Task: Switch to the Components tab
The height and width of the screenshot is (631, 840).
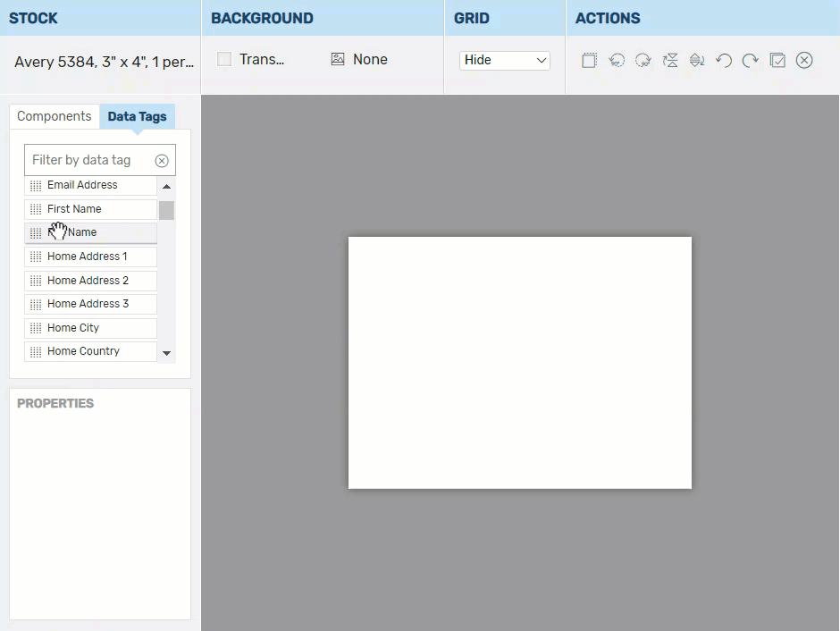Action: (54, 116)
